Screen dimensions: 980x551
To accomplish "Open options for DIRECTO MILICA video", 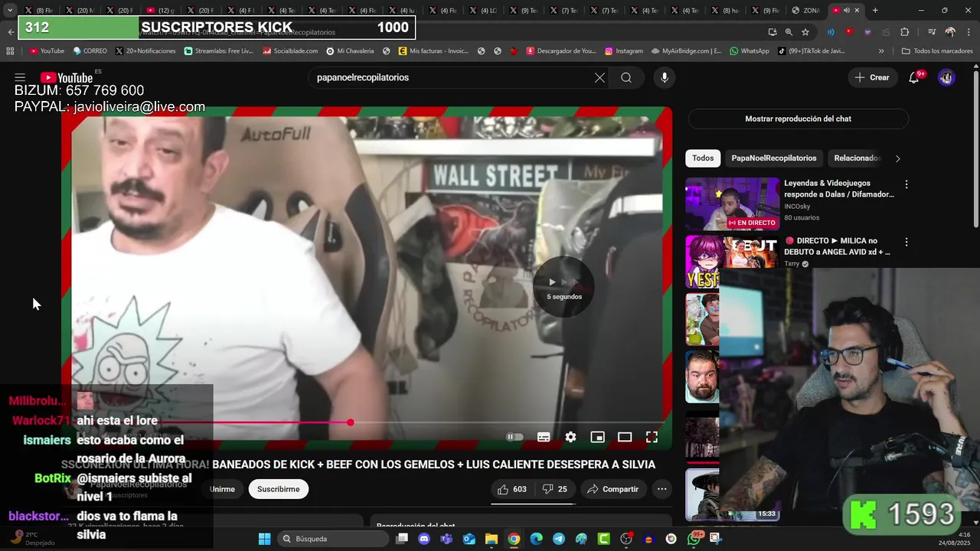I will pyautogui.click(x=906, y=242).
